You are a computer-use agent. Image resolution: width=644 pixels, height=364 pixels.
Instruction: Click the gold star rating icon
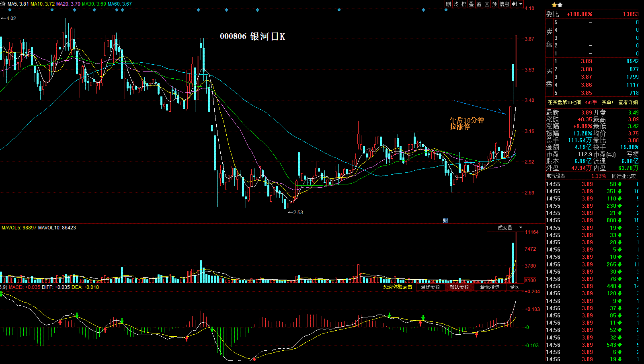(554, 5)
